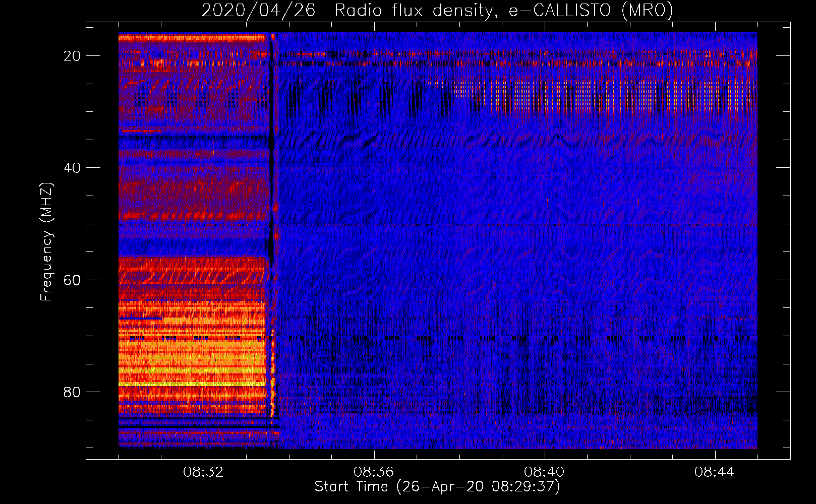Click the 08:32 time tick label

point(204,472)
